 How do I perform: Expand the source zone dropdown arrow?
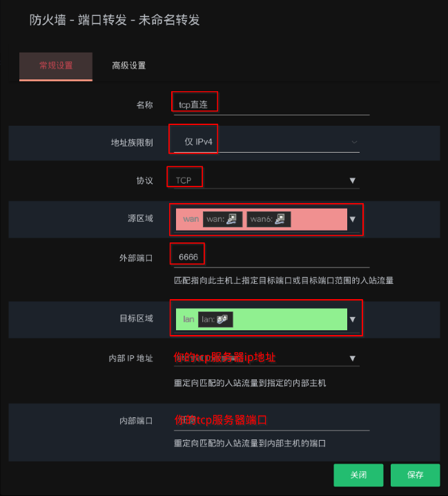pos(353,219)
